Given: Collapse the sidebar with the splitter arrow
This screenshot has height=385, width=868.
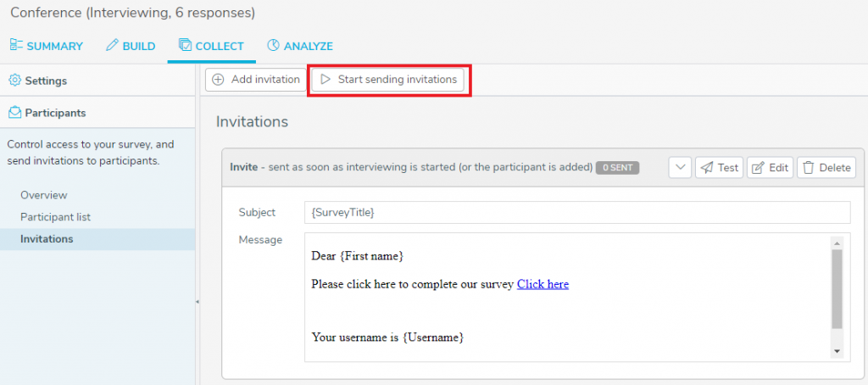Looking at the screenshot, I should pyautogui.click(x=197, y=302).
